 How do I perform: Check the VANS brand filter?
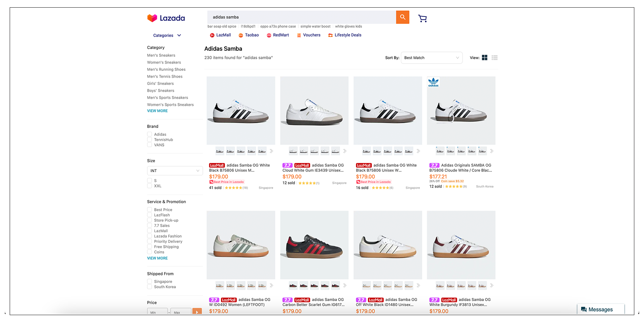tap(149, 145)
